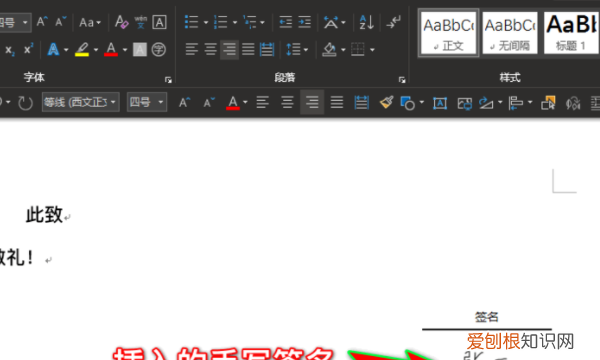Expand numbering library dropdown arrow
The image size is (600, 360).
235,23
